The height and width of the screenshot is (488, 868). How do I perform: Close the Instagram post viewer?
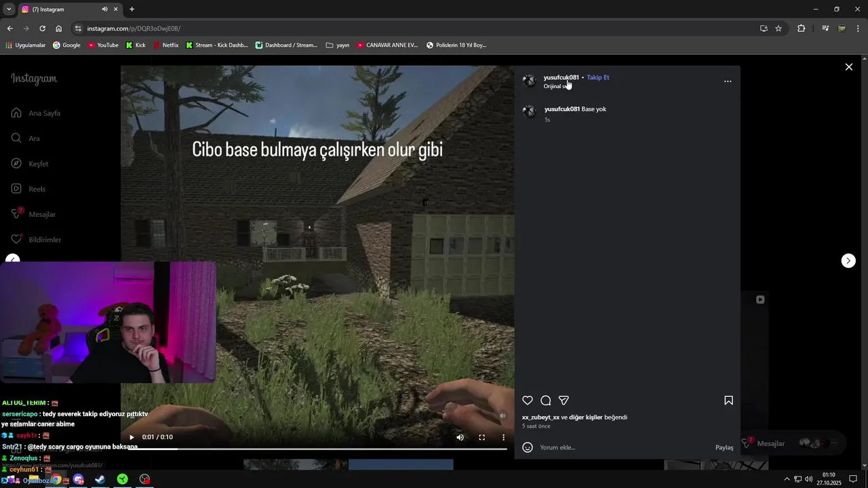(848, 67)
